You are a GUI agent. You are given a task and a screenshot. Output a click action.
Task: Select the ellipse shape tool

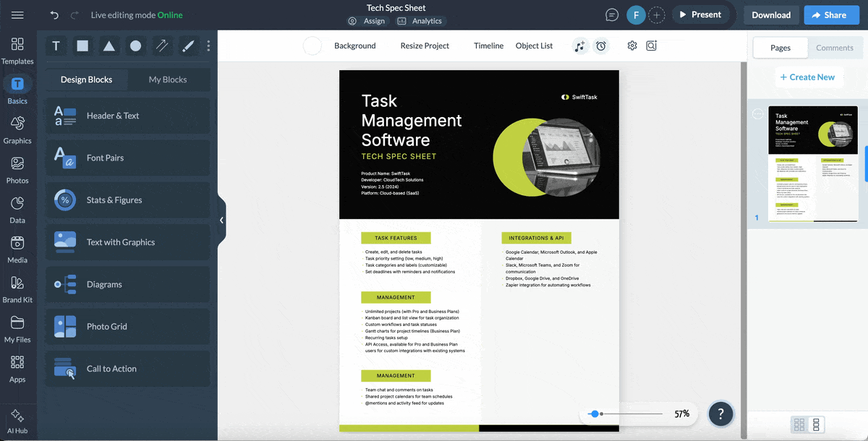coord(135,46)
